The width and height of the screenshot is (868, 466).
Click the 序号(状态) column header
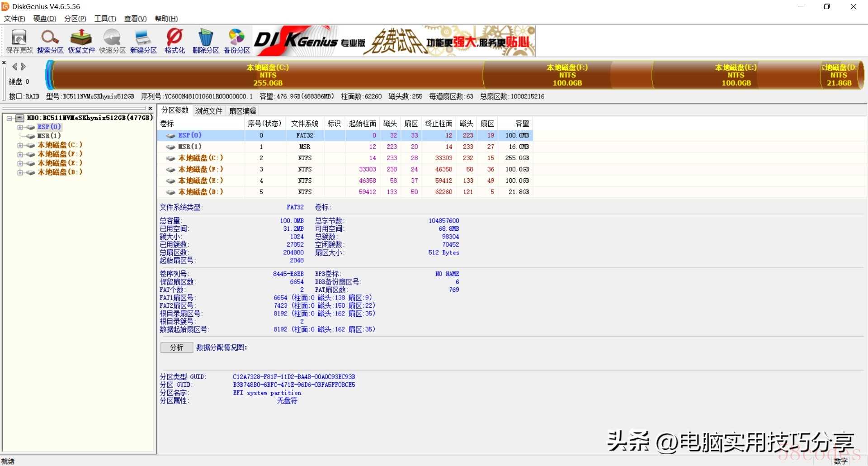click(x=265, y=124)
